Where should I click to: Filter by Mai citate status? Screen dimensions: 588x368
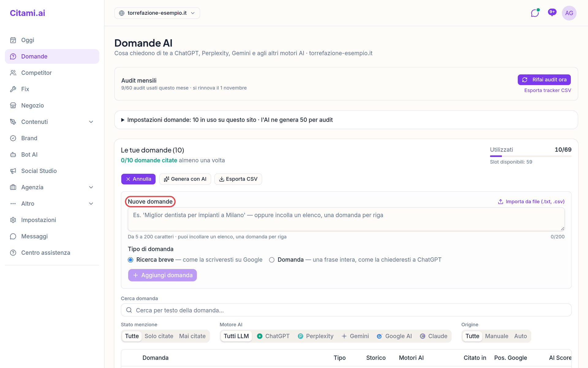pyautogui.click(x=192, y=336)
